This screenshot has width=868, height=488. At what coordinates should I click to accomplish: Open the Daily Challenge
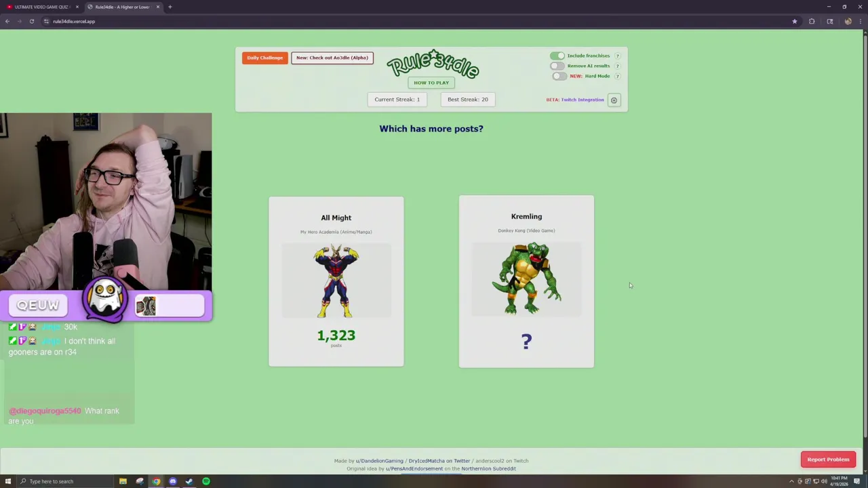pos(265,58)
